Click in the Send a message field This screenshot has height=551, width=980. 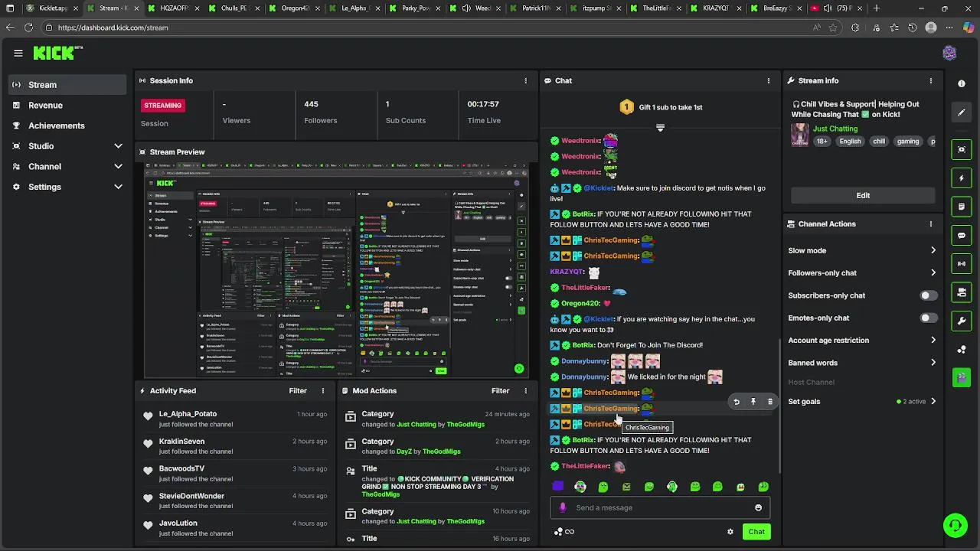pos(660,507)
